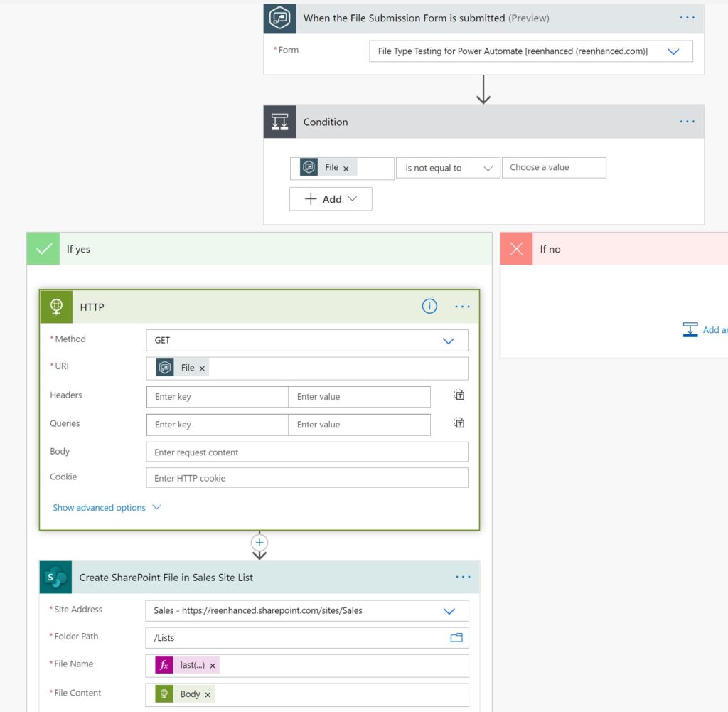Open the Condition card ellipsis menu
728x712 pixels.
pyautogui.click(x=687, y=122)
